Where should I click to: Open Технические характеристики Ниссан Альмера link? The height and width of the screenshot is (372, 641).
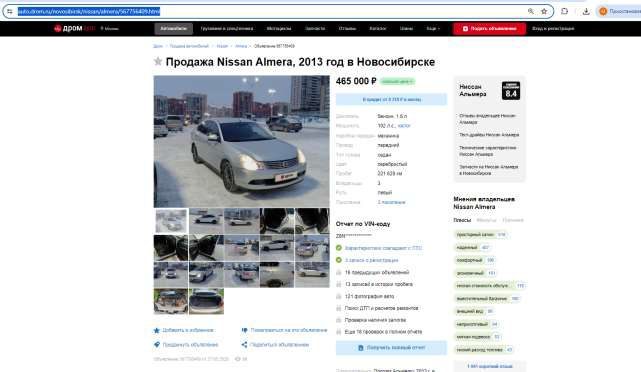pos(487,151)
